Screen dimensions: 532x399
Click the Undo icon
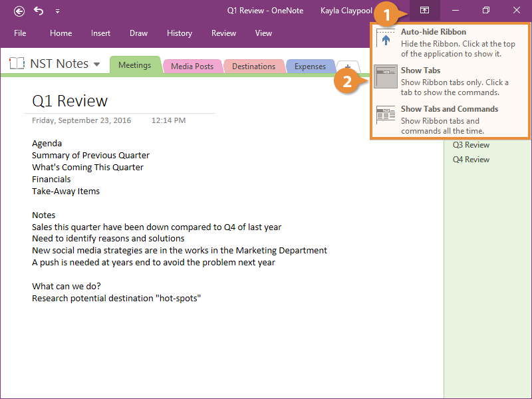[39, 11]
